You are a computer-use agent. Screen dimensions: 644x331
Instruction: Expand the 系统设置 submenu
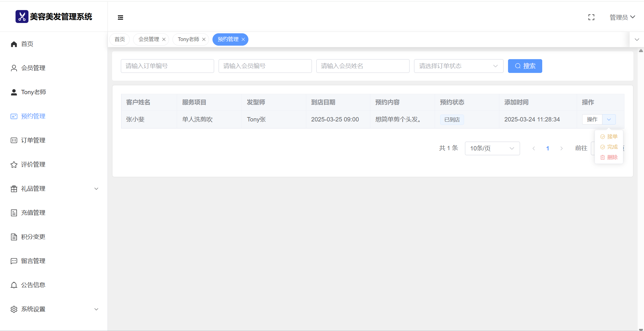96,309
